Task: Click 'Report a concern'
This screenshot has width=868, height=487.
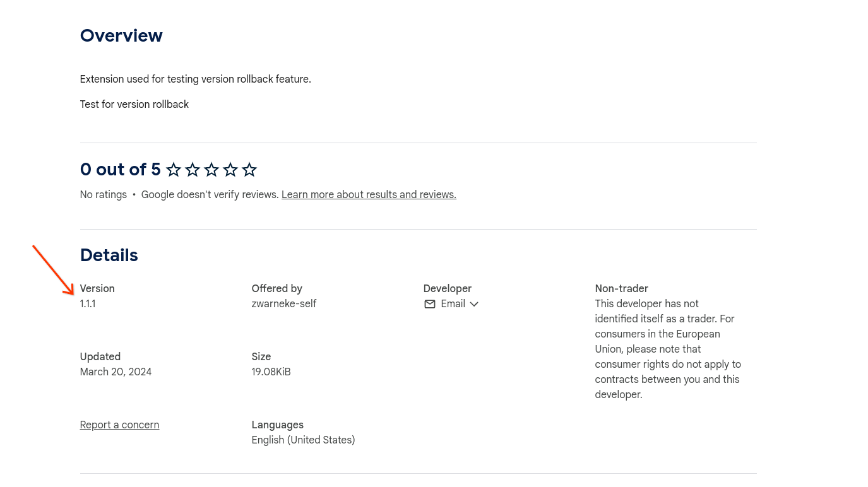Action: tap(119, 425)
